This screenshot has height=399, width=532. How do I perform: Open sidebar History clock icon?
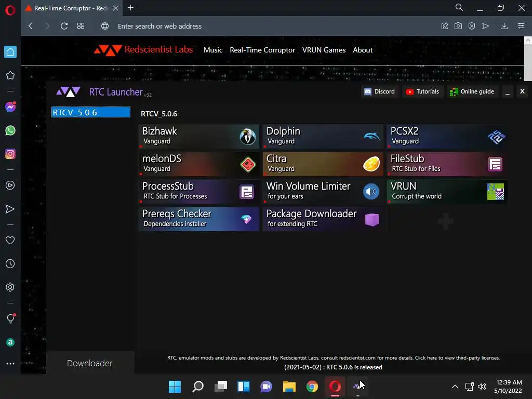click(10, 263)
